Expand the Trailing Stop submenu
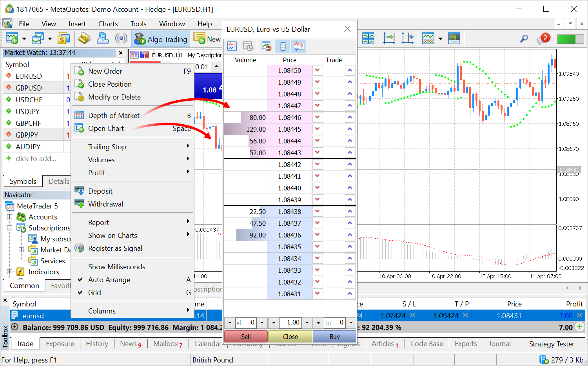Viewport: 588px width, 366px height. [x=107, y=147]
